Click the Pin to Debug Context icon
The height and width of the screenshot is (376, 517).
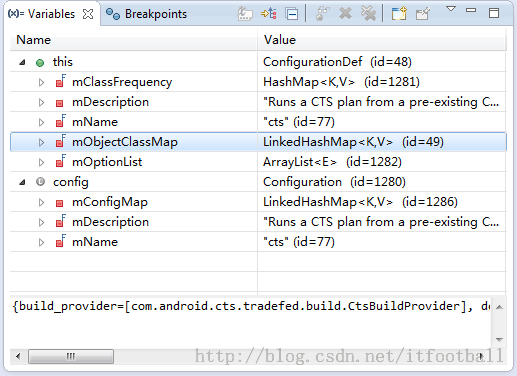(x=423, y=14)
